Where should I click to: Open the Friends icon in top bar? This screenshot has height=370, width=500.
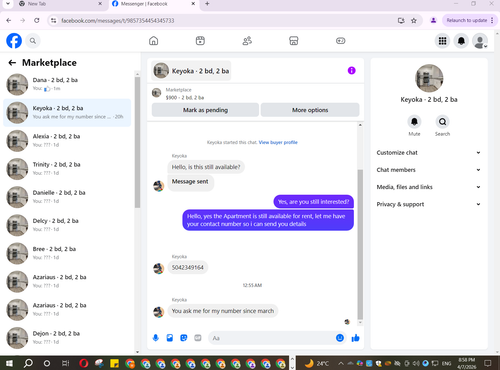pyautogui.click(x=247, y=41)
